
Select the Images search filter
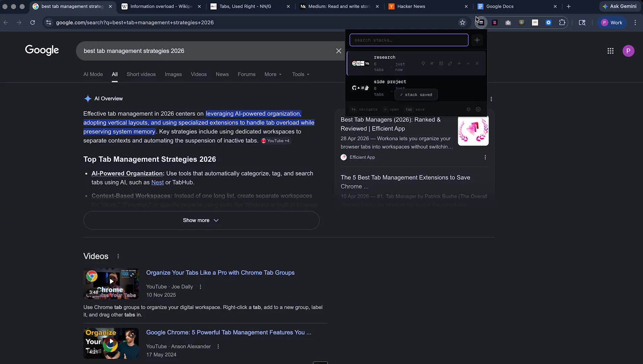(173, 74)
